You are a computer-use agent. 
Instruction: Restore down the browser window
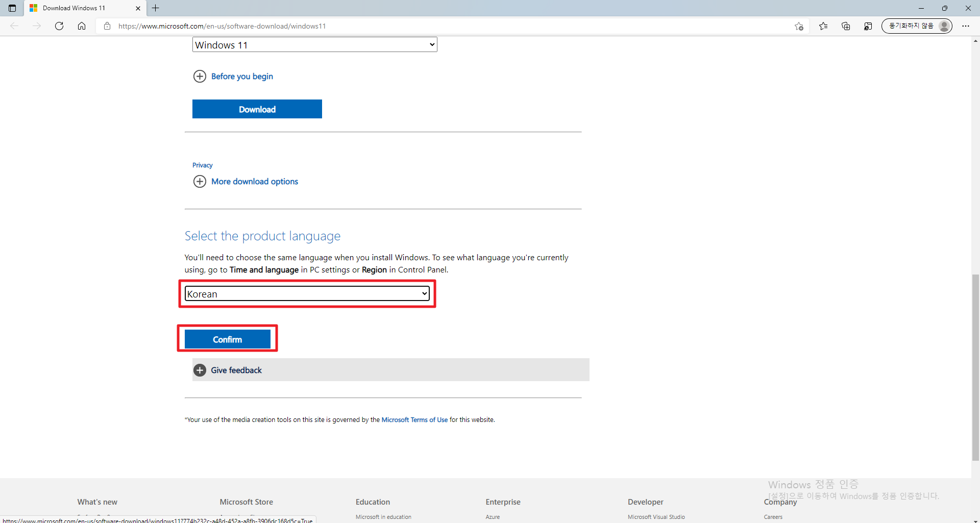pyautogui.click(x=945, y=8)
